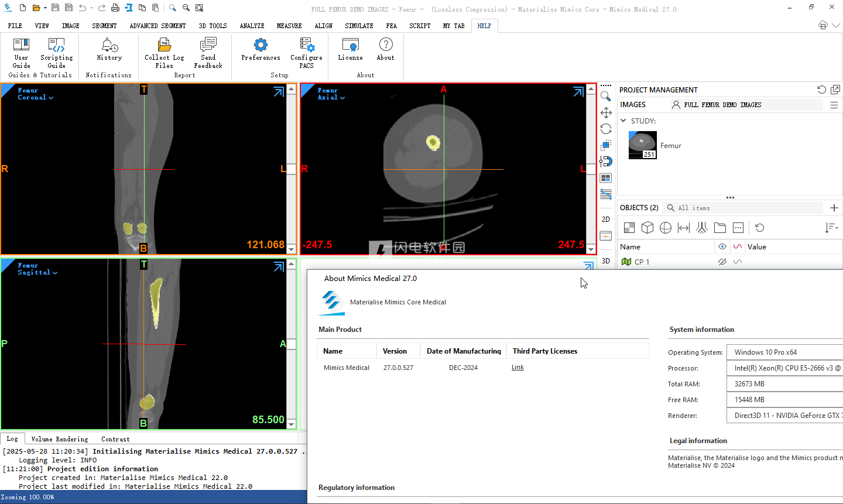Filter objects by 3D Parts cube icon

[x=647, y=228]
